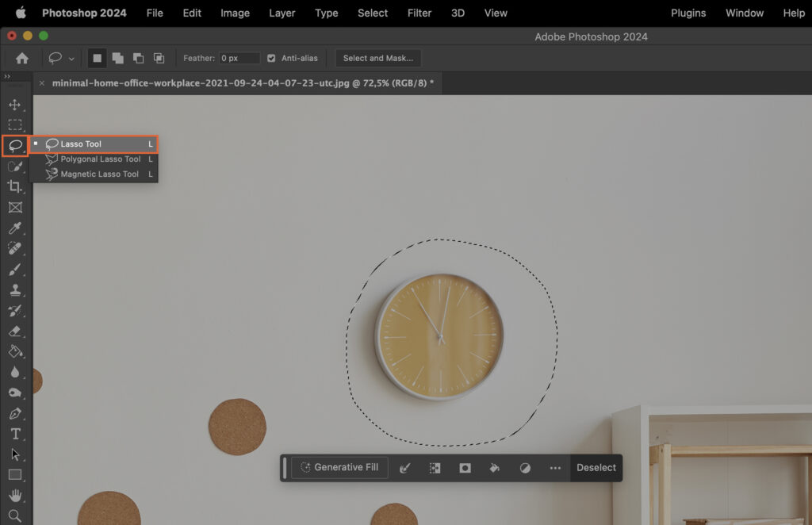
Task: Enable the Subtract from selection mode
Action: [140, 57]
